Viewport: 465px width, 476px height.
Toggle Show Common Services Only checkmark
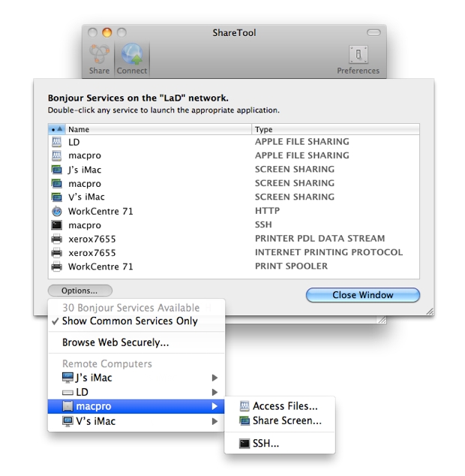(55, 321)
